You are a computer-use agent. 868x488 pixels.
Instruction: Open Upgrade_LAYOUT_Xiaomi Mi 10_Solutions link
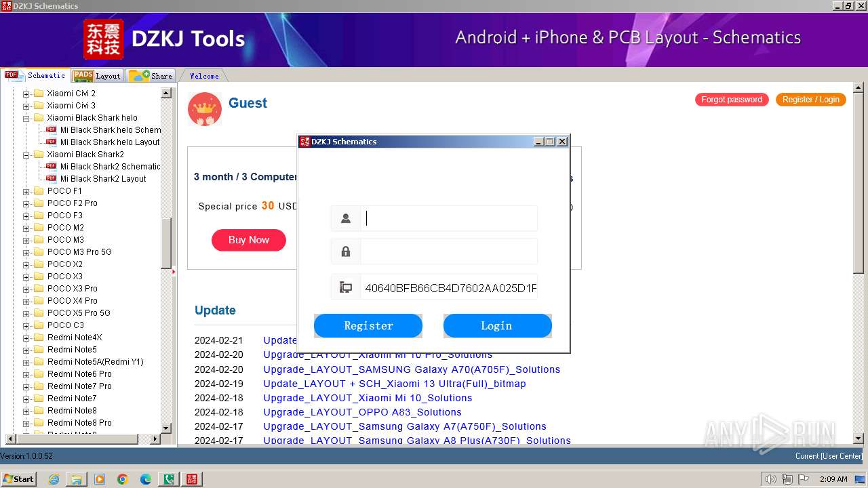click(x=368, y=398)
